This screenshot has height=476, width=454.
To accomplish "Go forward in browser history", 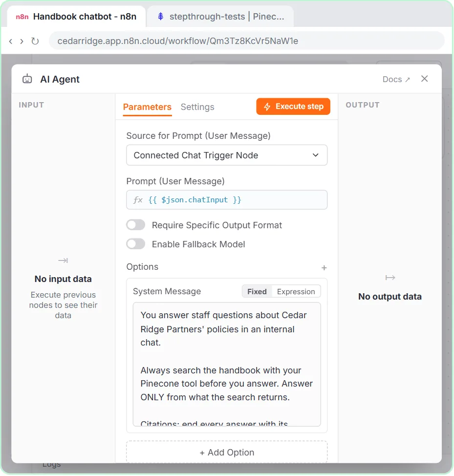I will tap(22, 41).
